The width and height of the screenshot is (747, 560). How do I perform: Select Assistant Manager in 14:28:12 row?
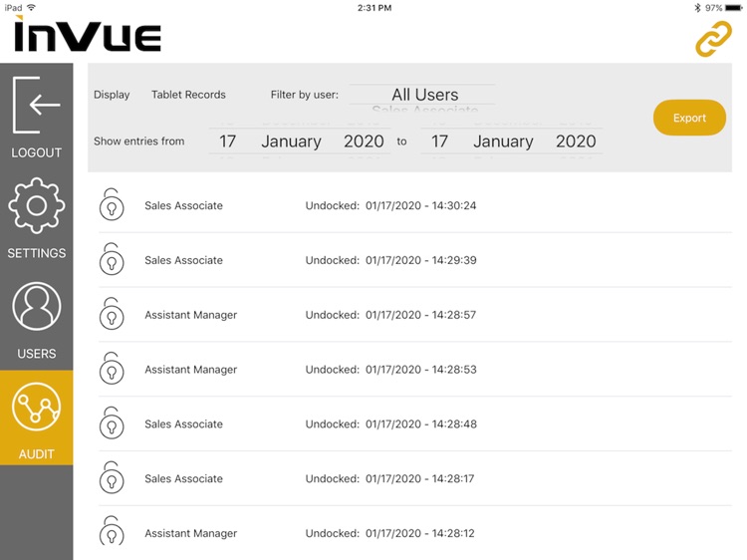click(x=191, y=533)
